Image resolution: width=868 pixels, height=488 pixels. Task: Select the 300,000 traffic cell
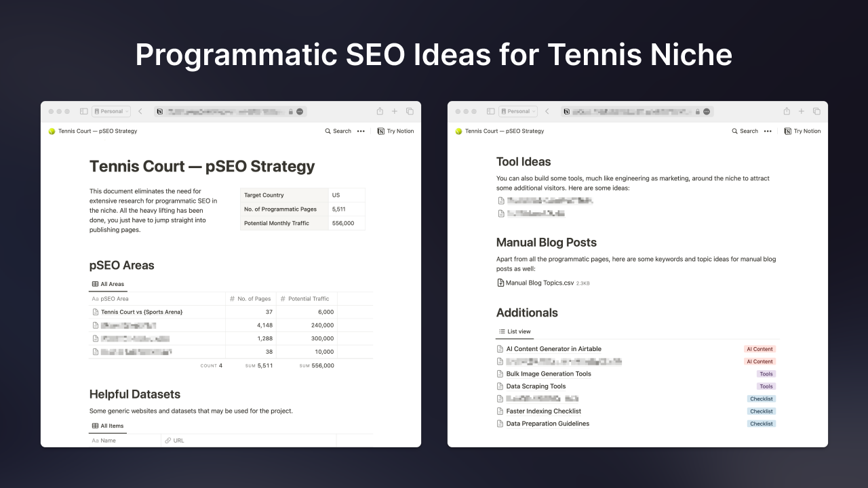(x=307, y=338)
